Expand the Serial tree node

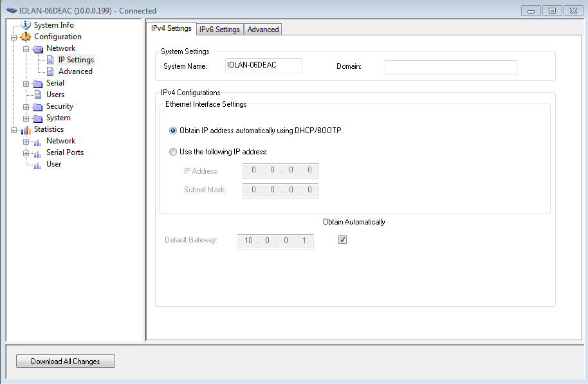(x=26, y=84)
